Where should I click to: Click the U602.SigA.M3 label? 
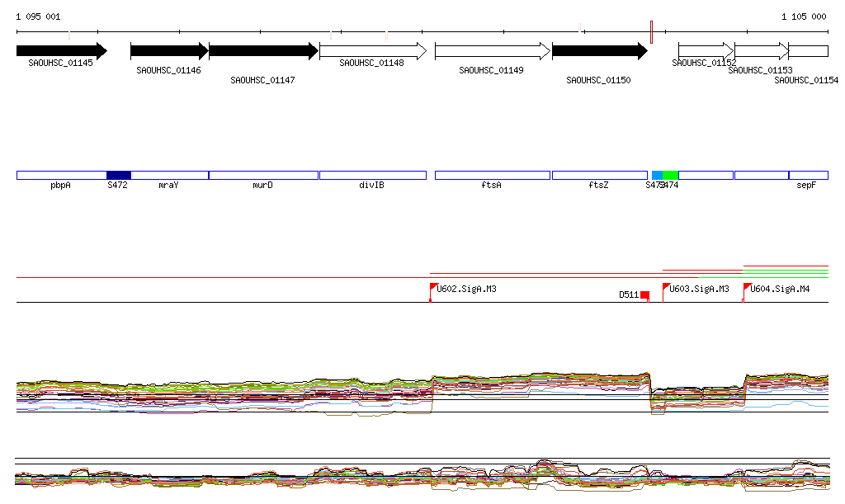467,290
